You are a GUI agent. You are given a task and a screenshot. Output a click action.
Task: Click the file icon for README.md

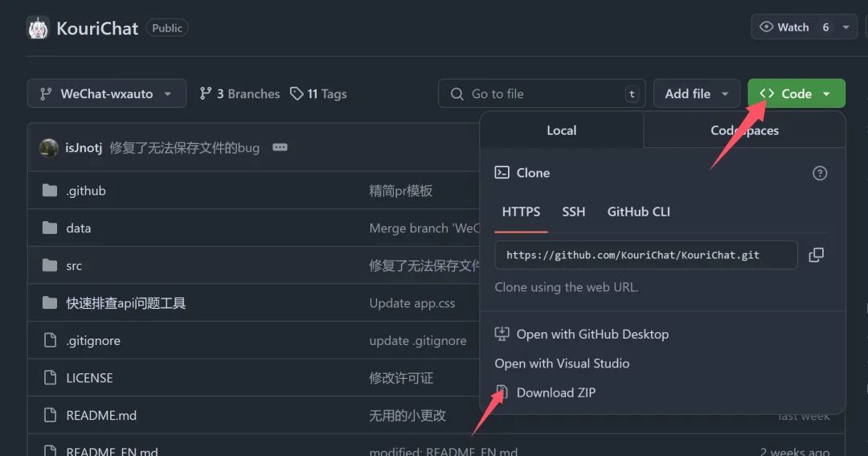pyautogui.click(x=50, y=415)
